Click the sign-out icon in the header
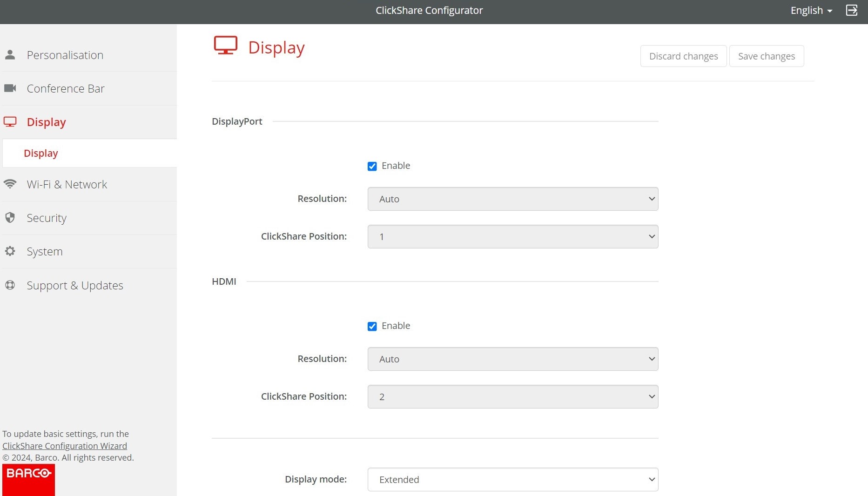868x496 pixels. click(852, 10)
